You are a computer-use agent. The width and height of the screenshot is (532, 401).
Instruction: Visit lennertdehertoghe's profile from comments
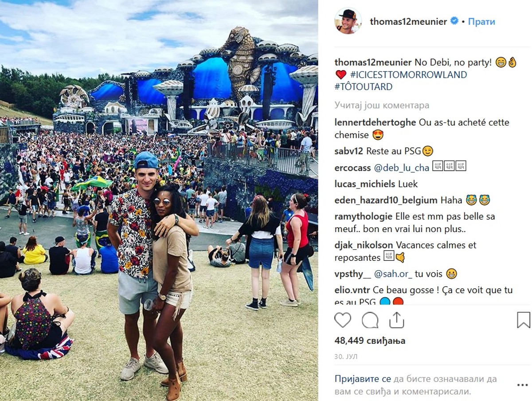[376, 122]
